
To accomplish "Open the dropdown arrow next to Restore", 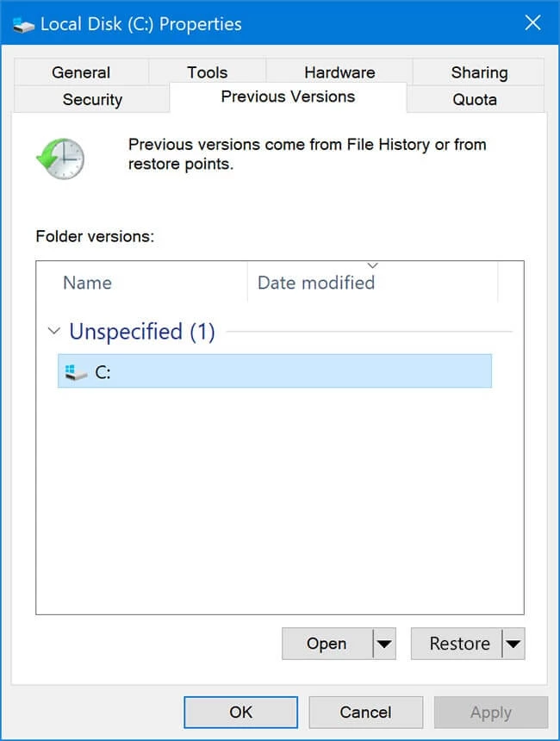I will 513,643.
